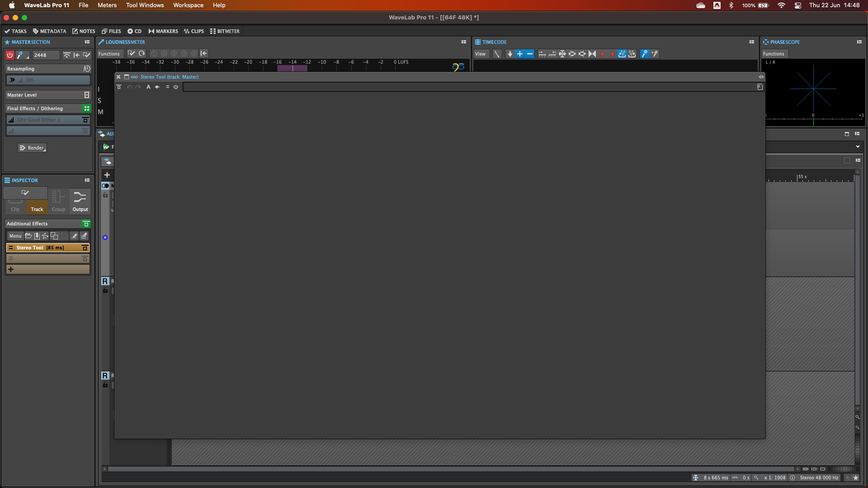Toggle highlighted waveform monitor icon in Timecode
Viewport: 868px width, 488px height.
point(622,54)
